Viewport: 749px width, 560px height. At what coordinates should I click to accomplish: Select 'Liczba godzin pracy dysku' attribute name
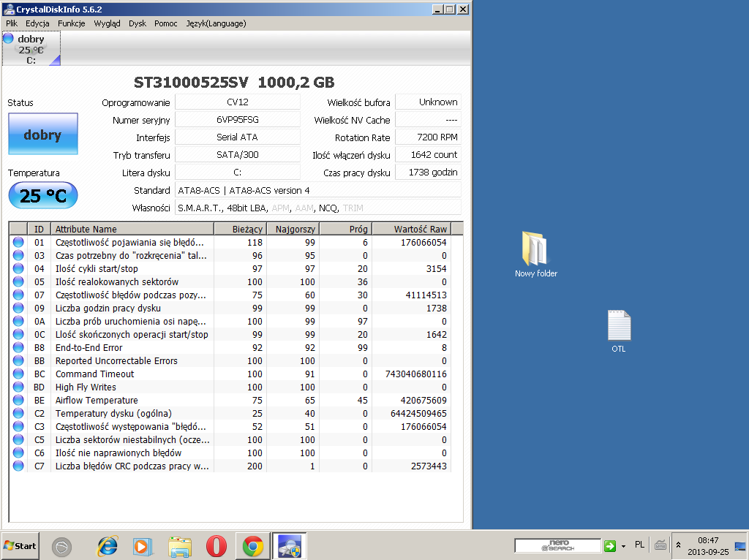point(108,308)
